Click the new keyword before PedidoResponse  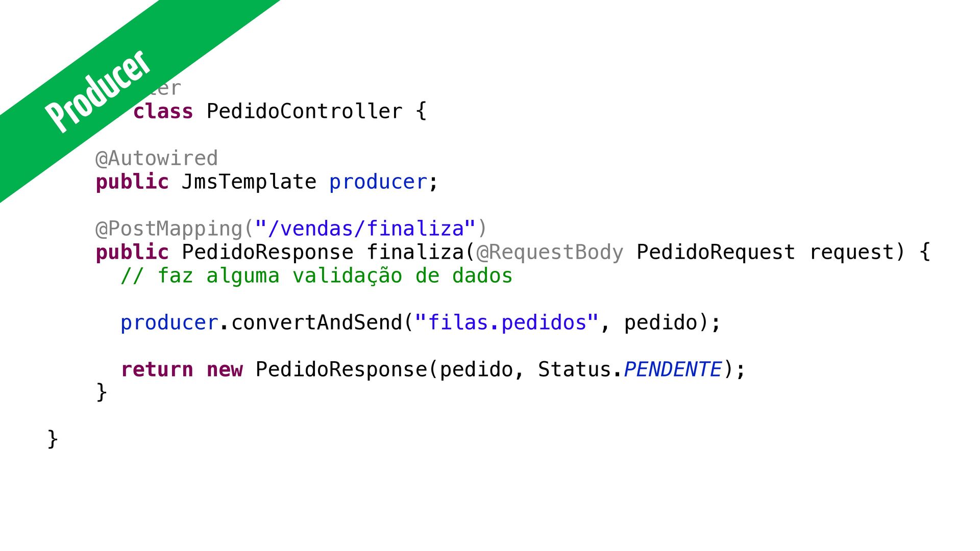point(225,369)
